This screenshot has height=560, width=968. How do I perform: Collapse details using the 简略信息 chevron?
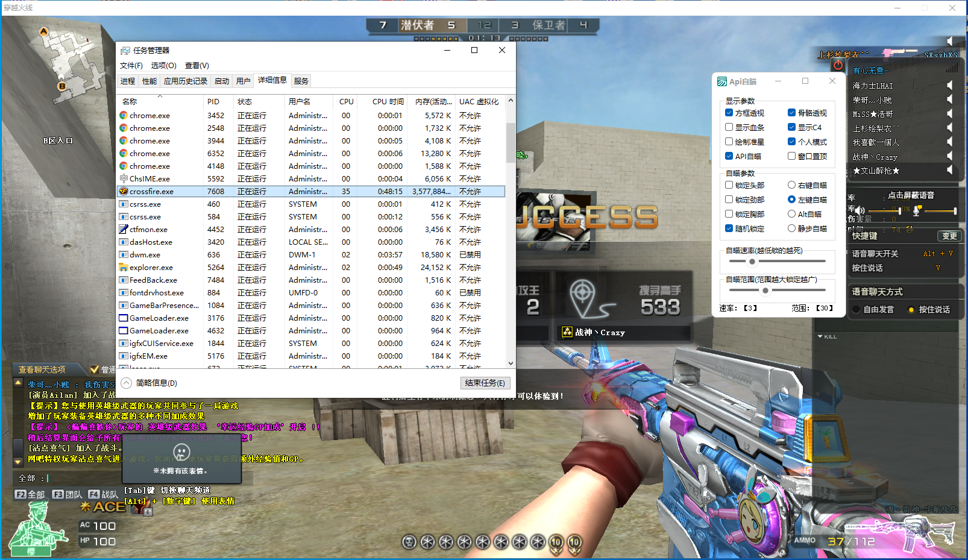pos(126,383)
